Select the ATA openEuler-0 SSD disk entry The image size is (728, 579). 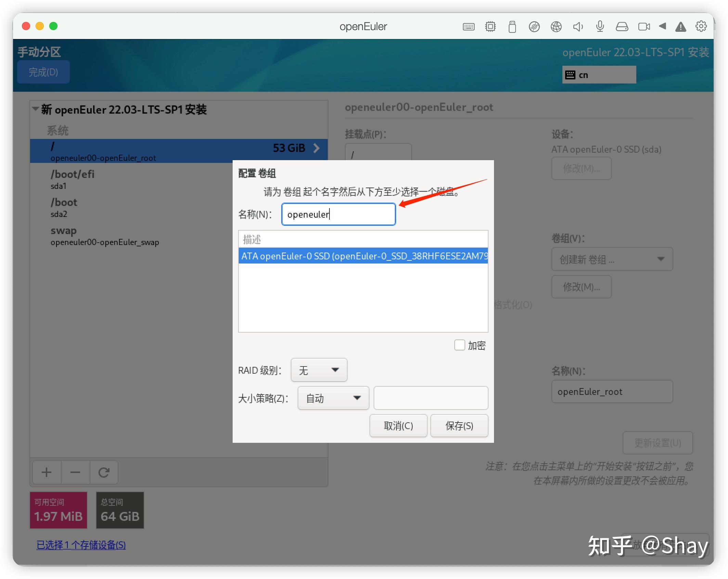pyautogui.click(x=363, y=256)
